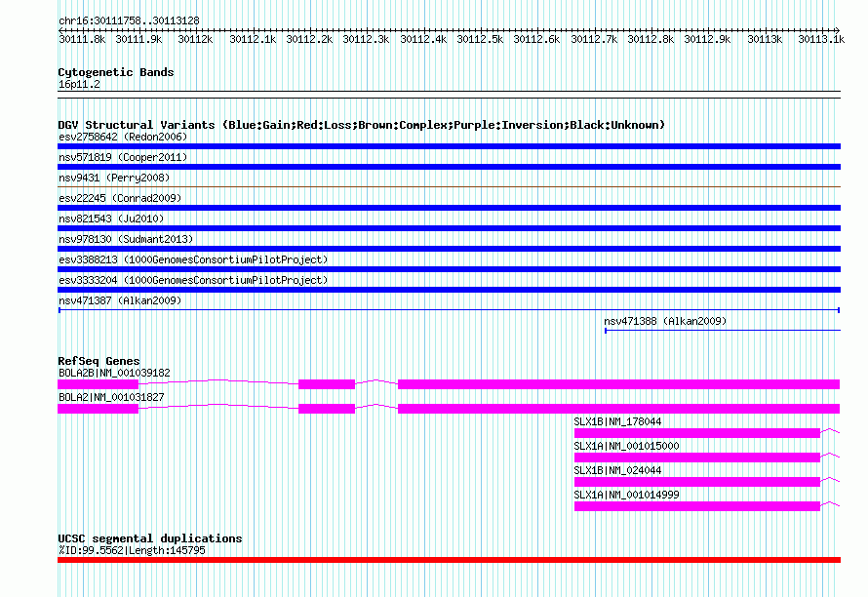The image size is (868, 597).
Task: Open esv3388213 1000Genomes variant bar
Action: (x=449, y=269)
